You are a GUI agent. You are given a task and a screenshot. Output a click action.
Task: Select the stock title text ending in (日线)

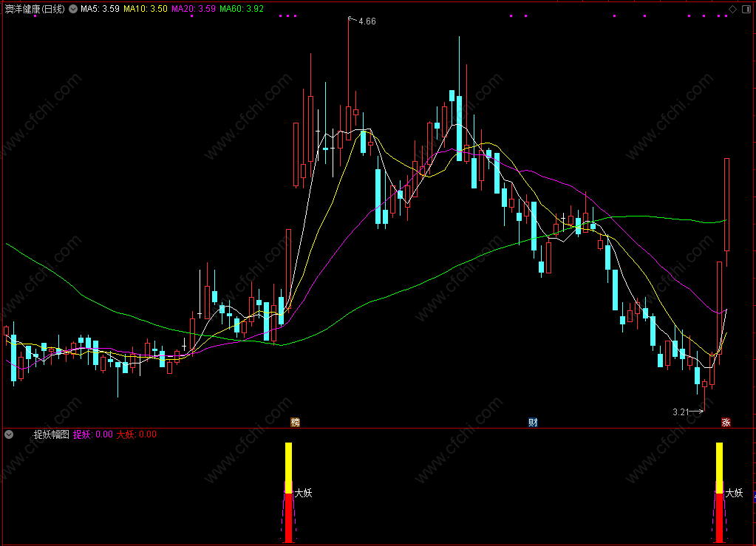tap(35, 9)
